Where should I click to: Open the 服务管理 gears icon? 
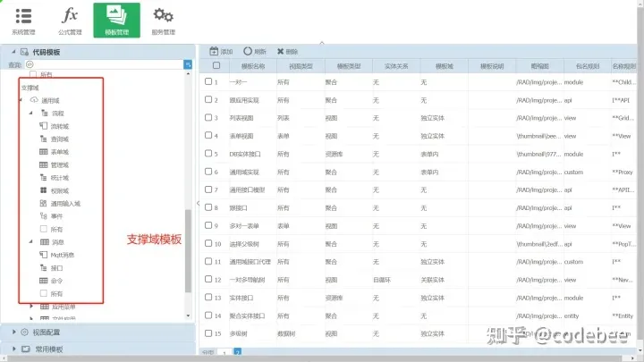[x=163, y=15]
